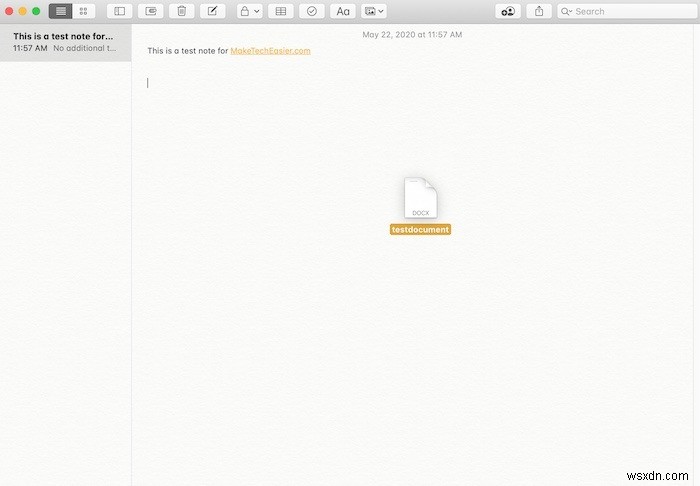Maximize the Notes window with green button
The image size is (700, 486).
tap(36, 11)
